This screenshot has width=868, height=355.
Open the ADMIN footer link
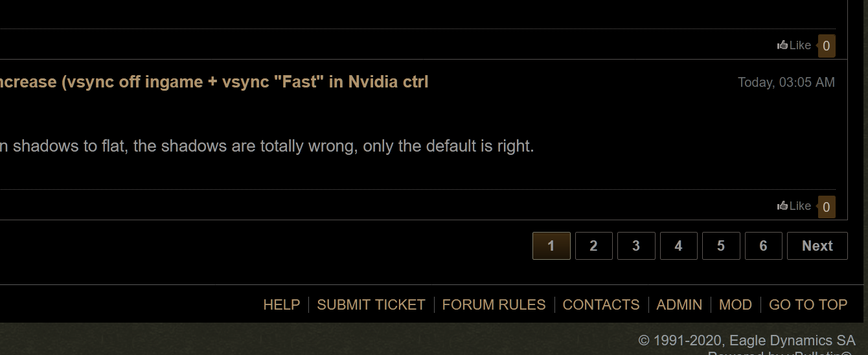tap(680, 304)
